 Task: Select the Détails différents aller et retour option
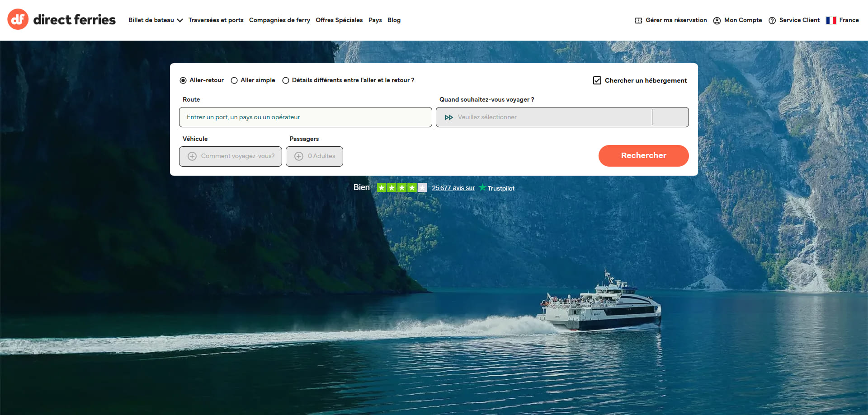pos(286,80)
